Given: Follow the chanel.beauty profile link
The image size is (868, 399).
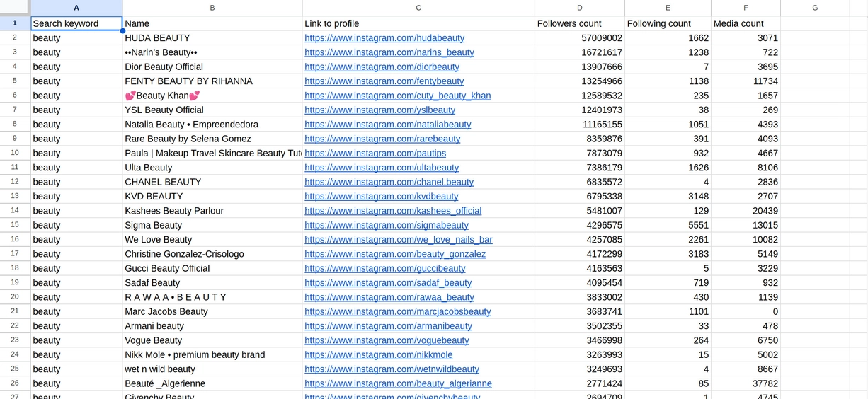Looking at the screenshot, I should (x=389, y=182).
